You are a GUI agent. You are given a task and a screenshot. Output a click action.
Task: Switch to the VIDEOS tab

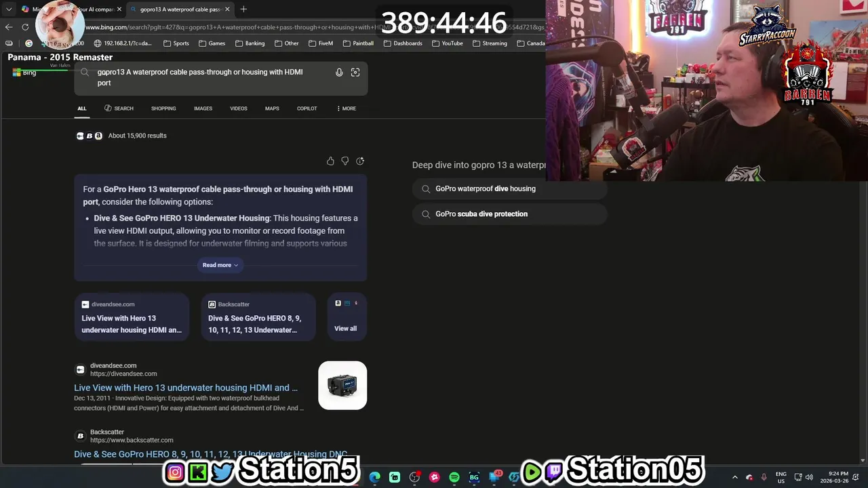(x=239, y=108)
